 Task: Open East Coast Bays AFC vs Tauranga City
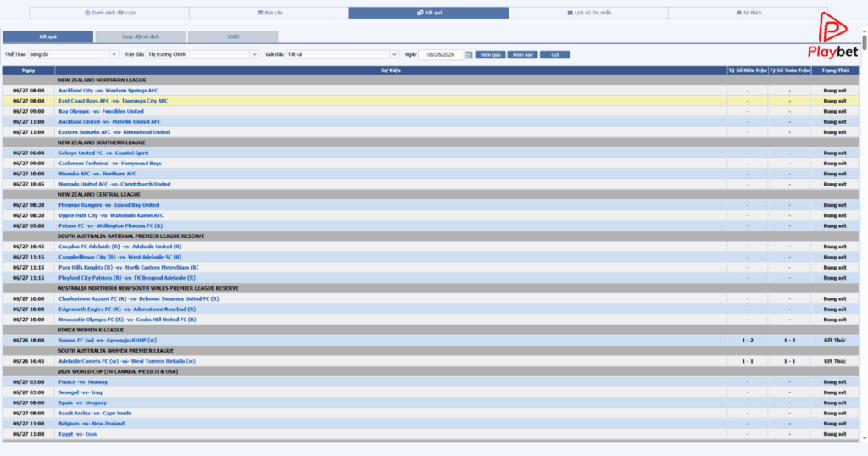pyautogui.click(x=113, y=101)
